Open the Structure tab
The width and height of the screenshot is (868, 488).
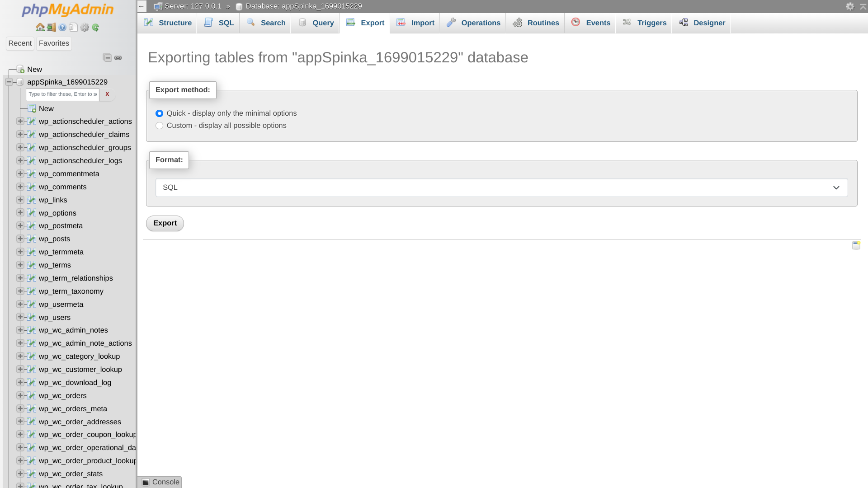(167, 23)
